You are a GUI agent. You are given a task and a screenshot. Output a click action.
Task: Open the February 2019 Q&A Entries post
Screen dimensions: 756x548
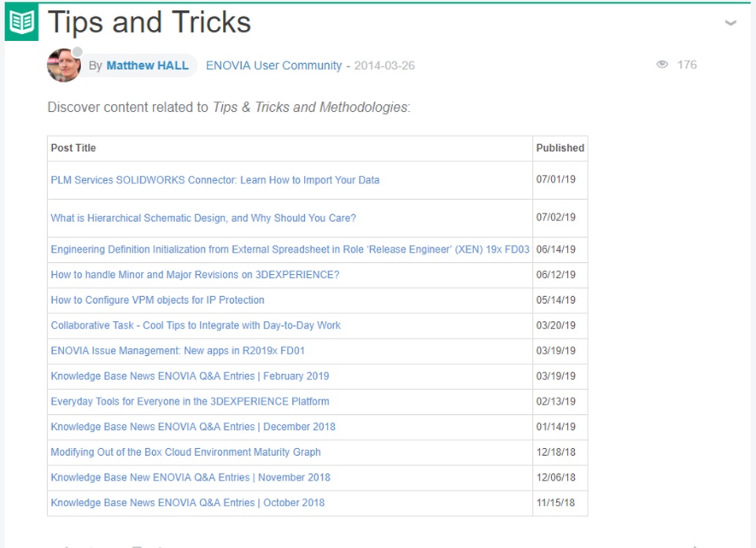point(190,376)
